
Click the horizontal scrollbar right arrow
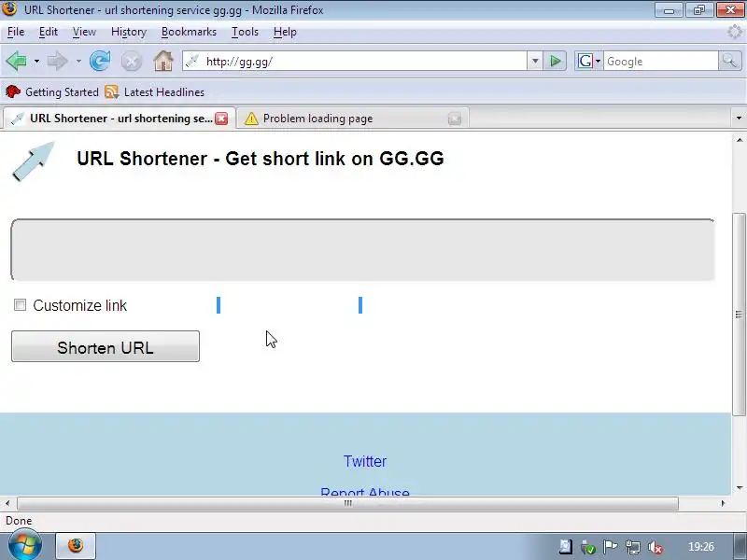coord(723,503)
